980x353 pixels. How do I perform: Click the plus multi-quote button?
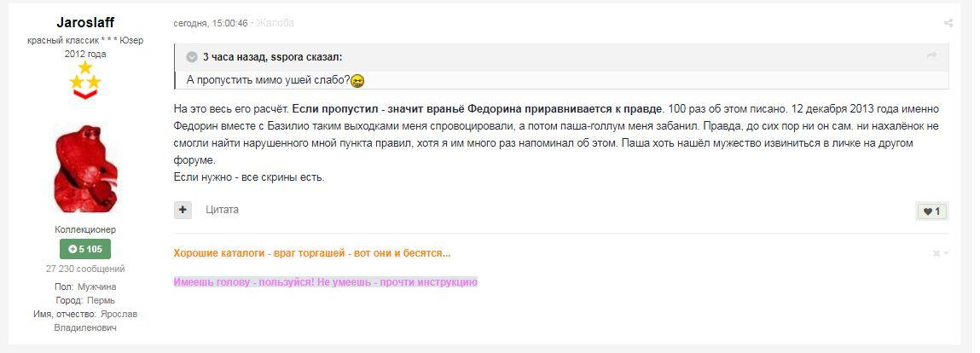click(183, 210)
